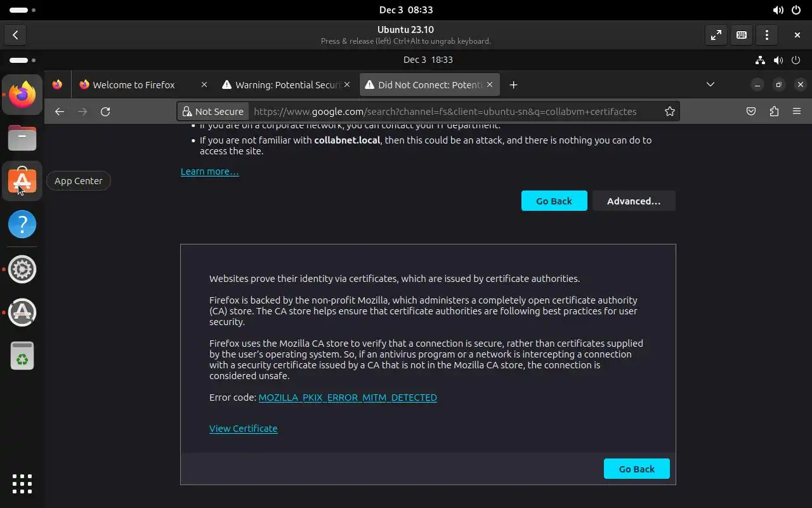
Task: Open the host top bar power menu
Action: [797, 10]
